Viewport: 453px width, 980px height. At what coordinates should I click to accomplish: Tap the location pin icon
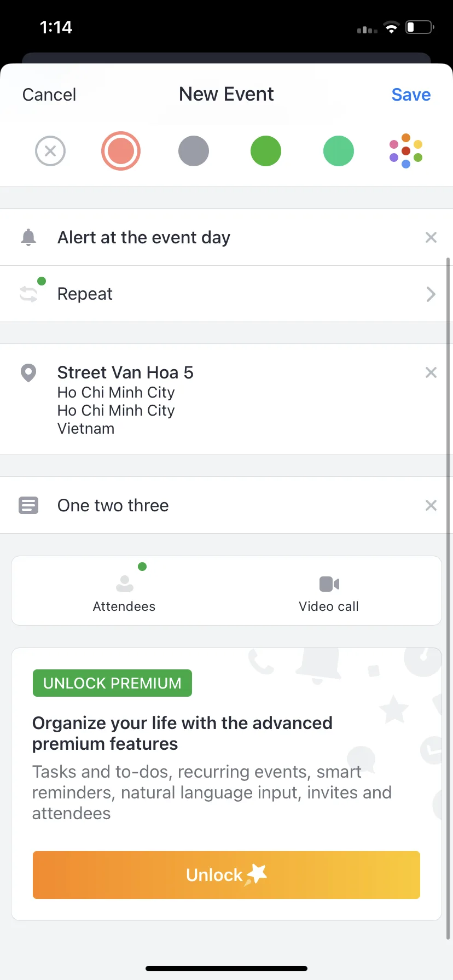(28, 373)
